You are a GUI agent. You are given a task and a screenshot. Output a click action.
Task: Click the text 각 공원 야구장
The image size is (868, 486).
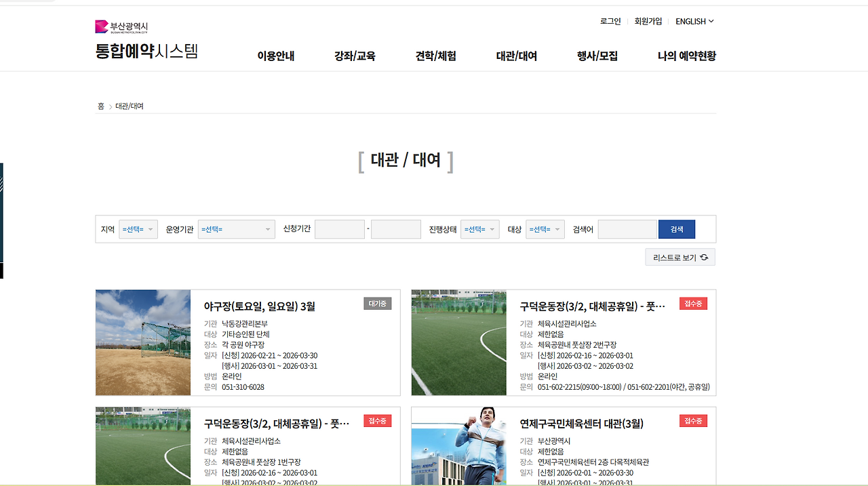tap(243, 345)
